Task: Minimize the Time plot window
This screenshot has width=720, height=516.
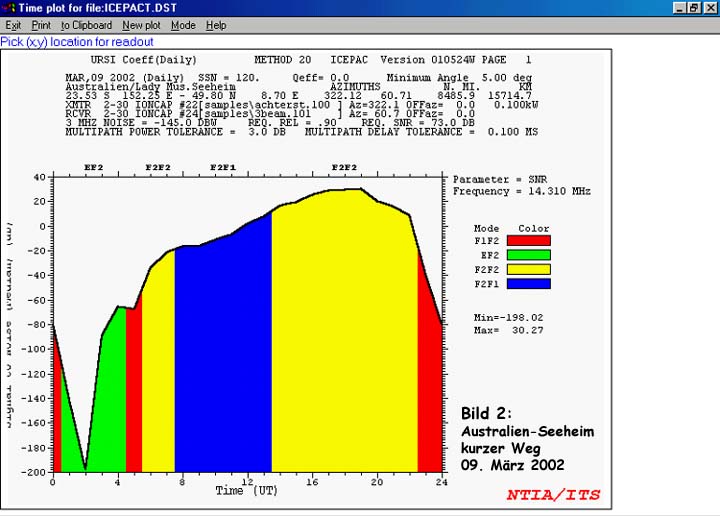Action: (x=679, y=8)
